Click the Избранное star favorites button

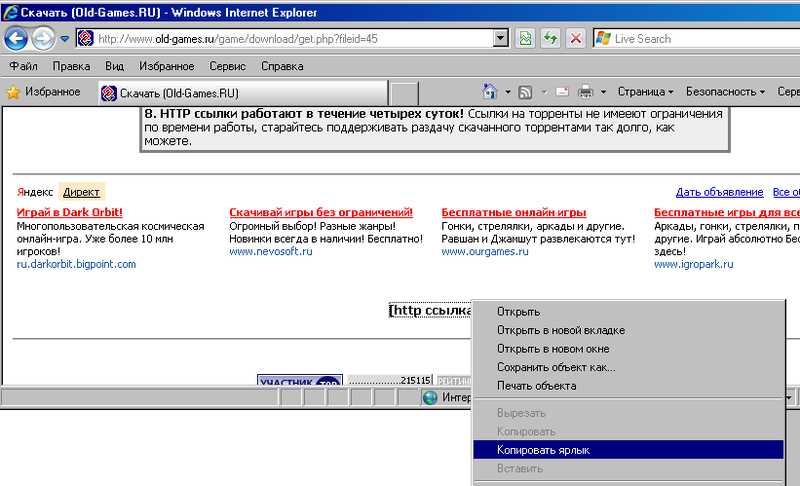(x=43, y=92)
